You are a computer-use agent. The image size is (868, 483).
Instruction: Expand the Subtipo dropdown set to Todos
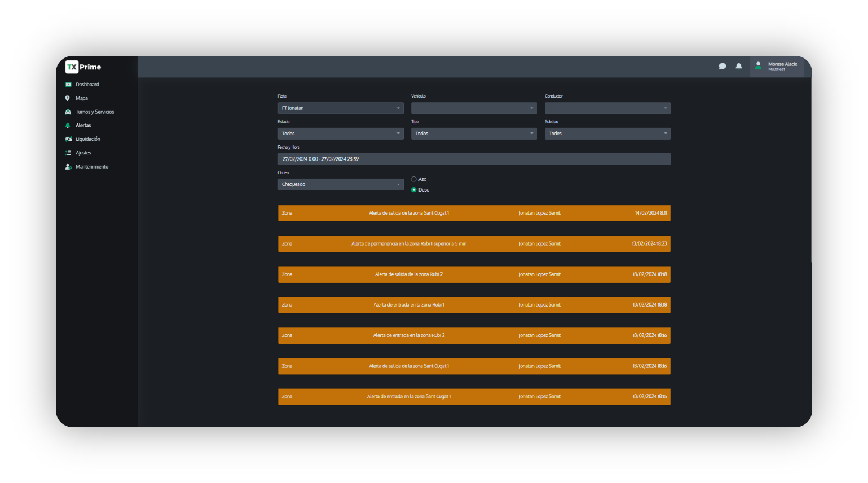point(607,134)
